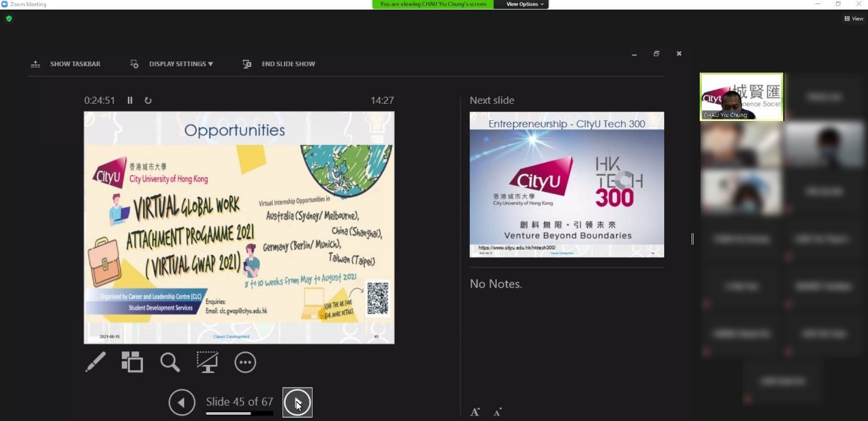Image resolution: width=868 pixels, height=421 pixels.
Task: Restart the presentation timer
Action: (x=148, y=100)
